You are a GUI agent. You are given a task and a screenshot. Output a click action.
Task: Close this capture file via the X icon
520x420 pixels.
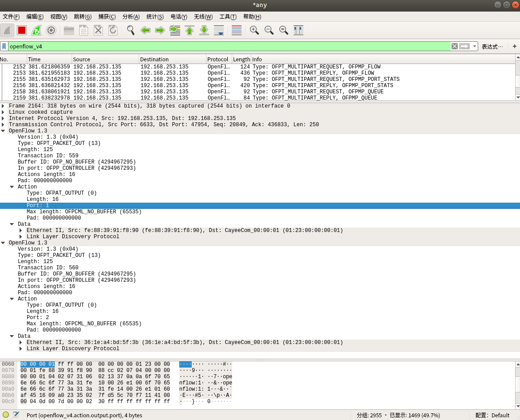click(98, 31)
